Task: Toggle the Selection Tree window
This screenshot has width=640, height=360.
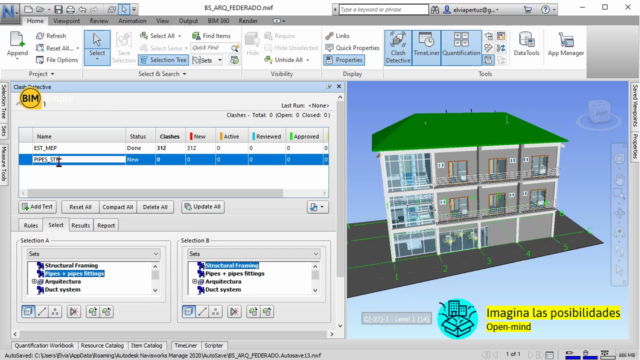Action: pyautogui.click(x=163, y=60)
